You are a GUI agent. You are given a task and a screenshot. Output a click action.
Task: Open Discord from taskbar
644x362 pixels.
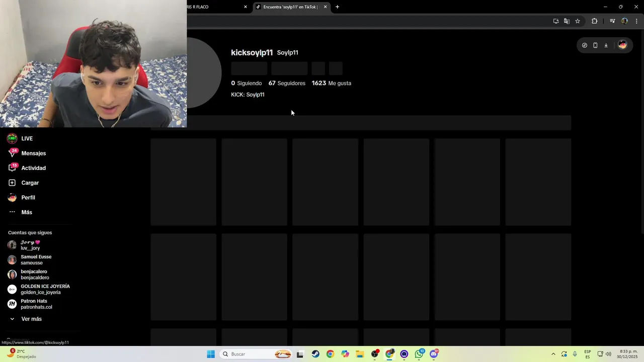(x=434, y=354)
